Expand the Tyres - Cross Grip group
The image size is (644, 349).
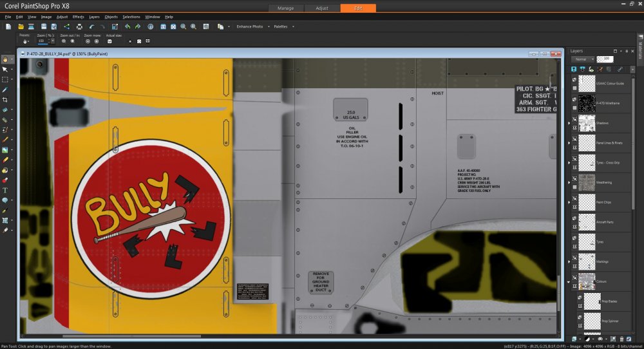[569, 163]
